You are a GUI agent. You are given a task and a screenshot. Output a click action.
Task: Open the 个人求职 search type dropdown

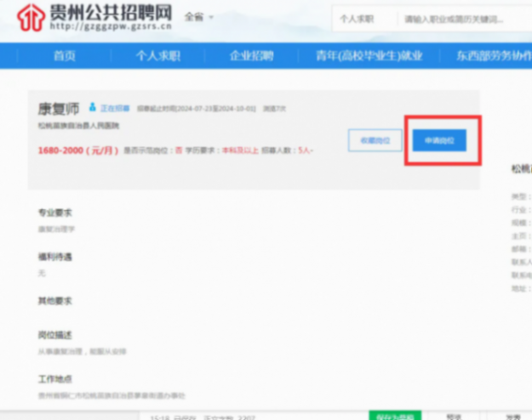(357, 18)
